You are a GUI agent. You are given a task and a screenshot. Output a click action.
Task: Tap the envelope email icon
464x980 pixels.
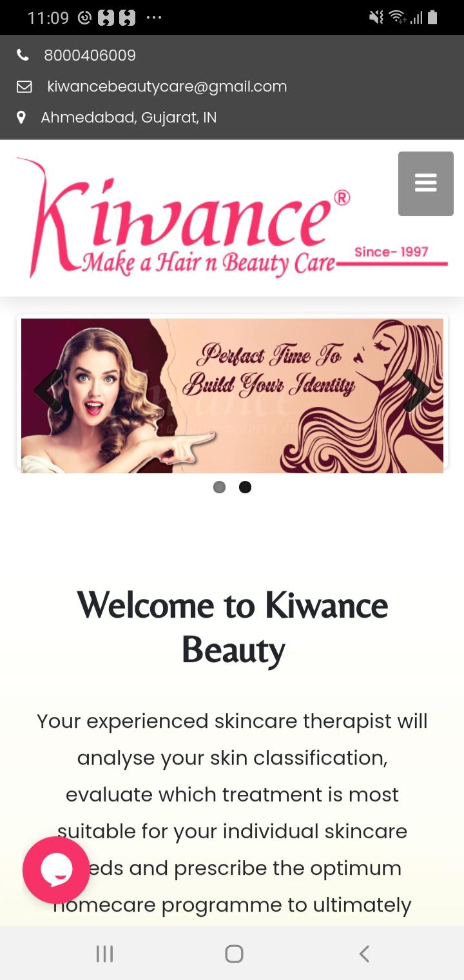point(24,86)
